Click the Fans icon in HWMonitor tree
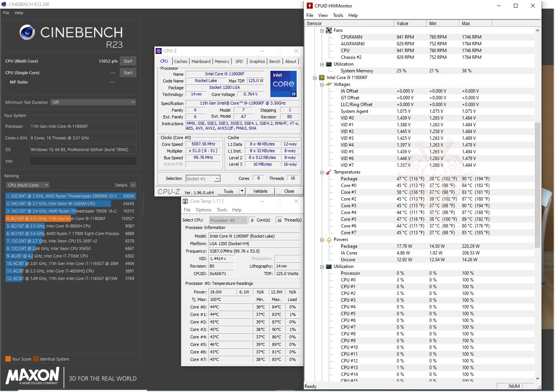This screenshot has width=555, height=392. click(x=329, y=30)
